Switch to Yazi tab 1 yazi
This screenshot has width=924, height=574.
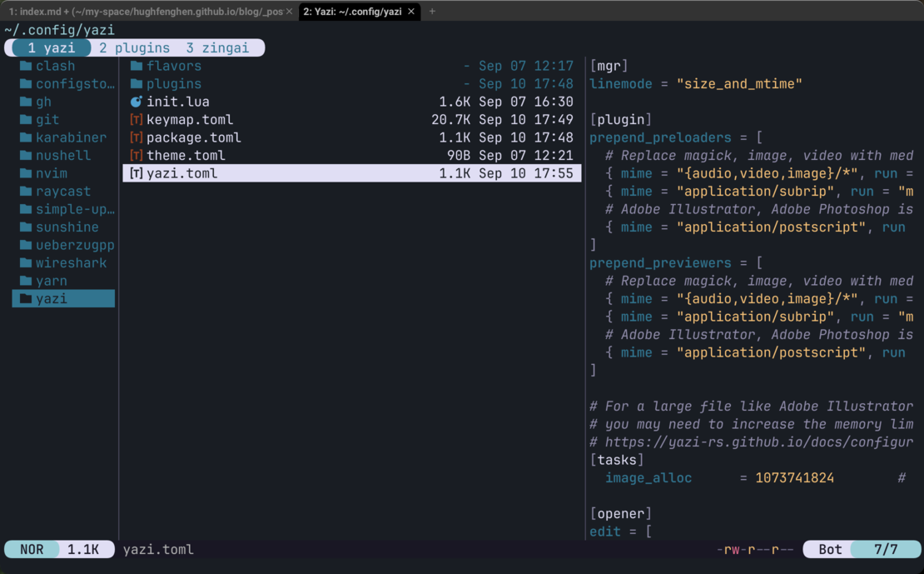coord(52,47)
